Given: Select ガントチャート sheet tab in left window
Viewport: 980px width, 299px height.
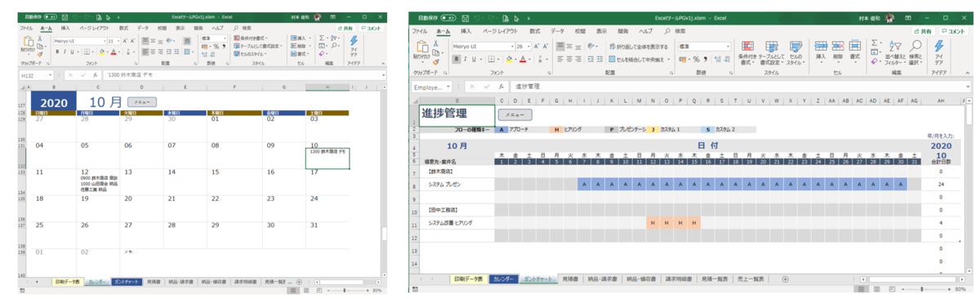Looking at the screenshot, I should [x=127, y=281].
